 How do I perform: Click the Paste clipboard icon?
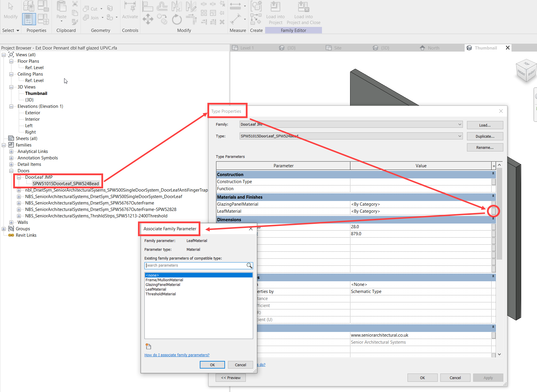tap(62, 7)
